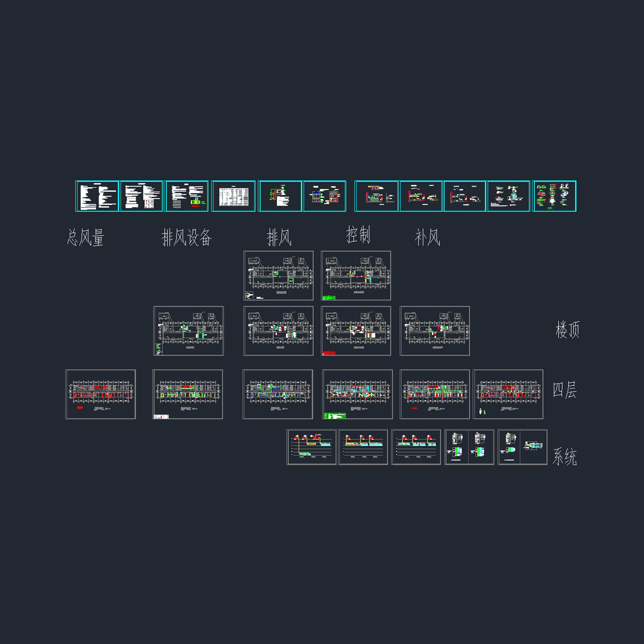
Task: Click the 排风 column label
Action: [279, 237]
